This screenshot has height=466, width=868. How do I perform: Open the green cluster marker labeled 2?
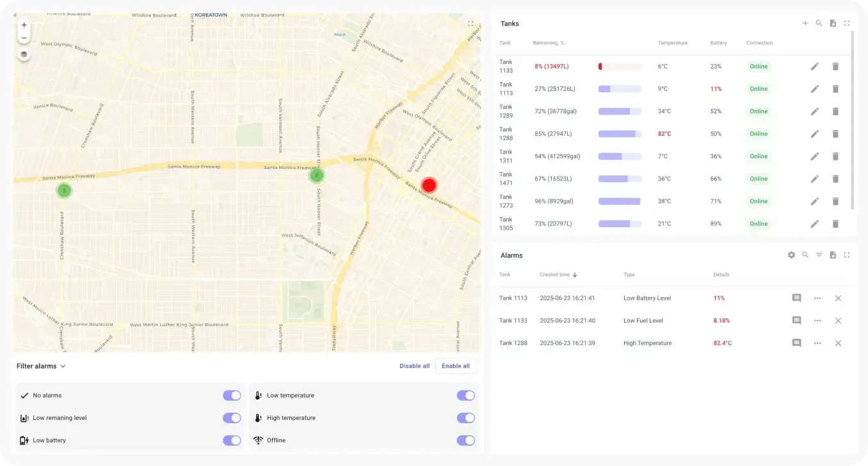316,175
